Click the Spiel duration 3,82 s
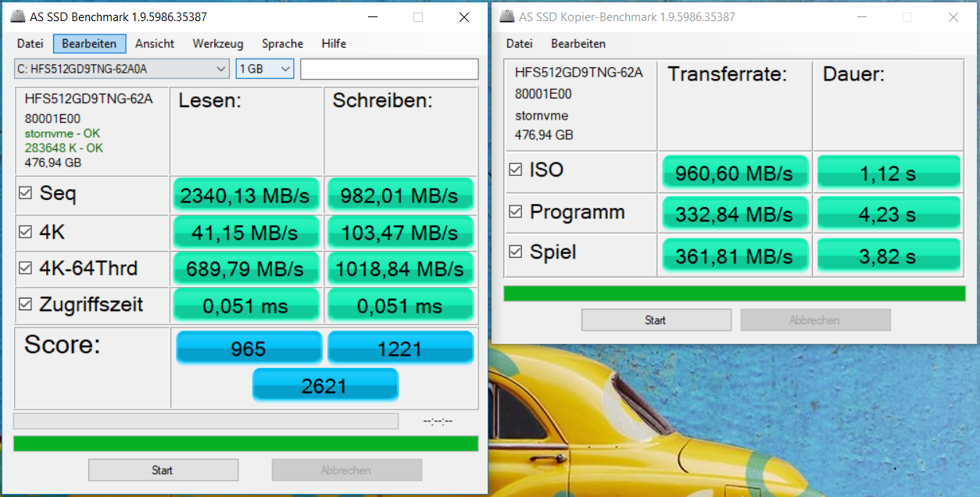The width and height of the screenshot is (980, 497). click(889, 256)
